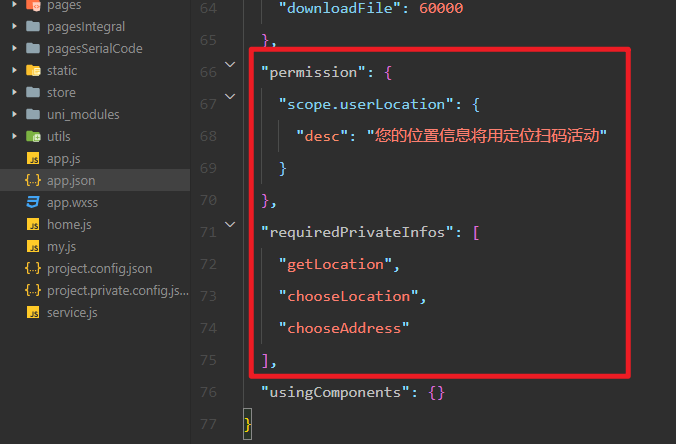Expand the pagesSerialCode folder arrow
The width and height of the screenshot is (676, 444).
[14, 48]
